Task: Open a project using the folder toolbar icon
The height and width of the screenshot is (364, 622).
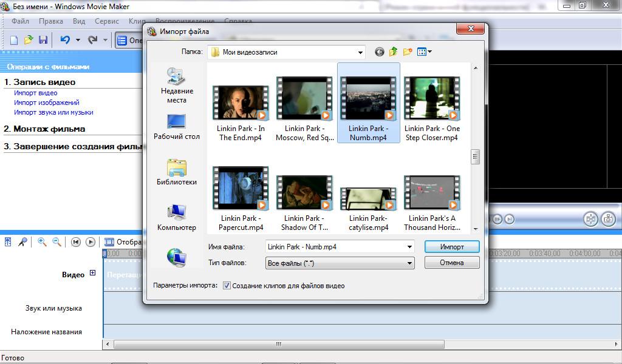Action: point(29,40)
